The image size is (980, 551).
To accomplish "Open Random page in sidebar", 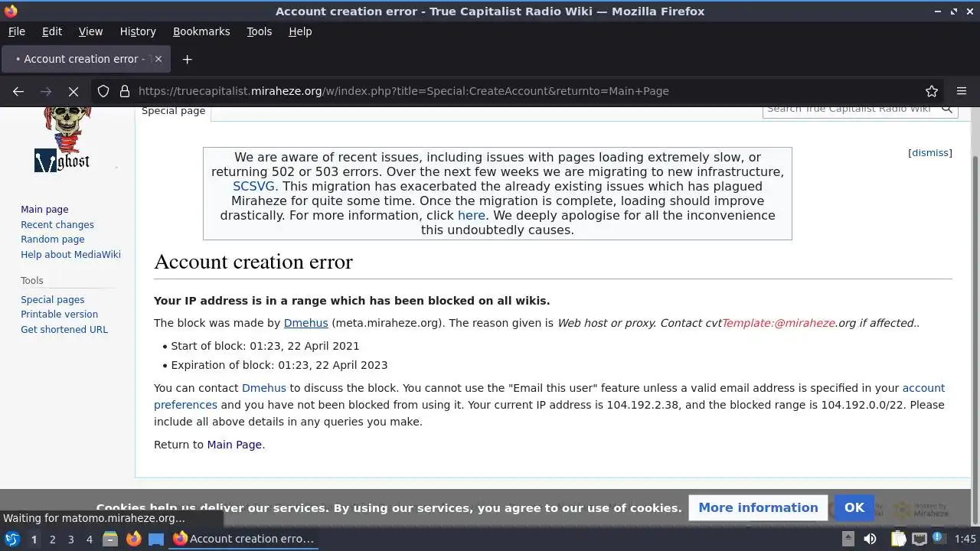I will click(53, 240).
